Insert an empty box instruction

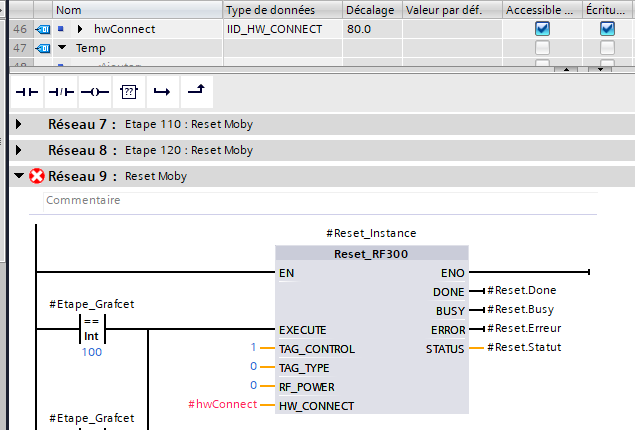point(128,92)
